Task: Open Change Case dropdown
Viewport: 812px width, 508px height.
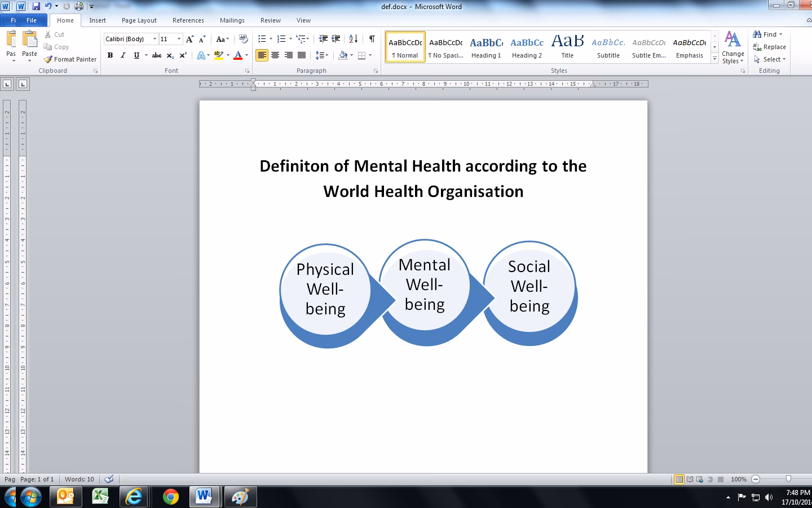Action: point(223,39)
